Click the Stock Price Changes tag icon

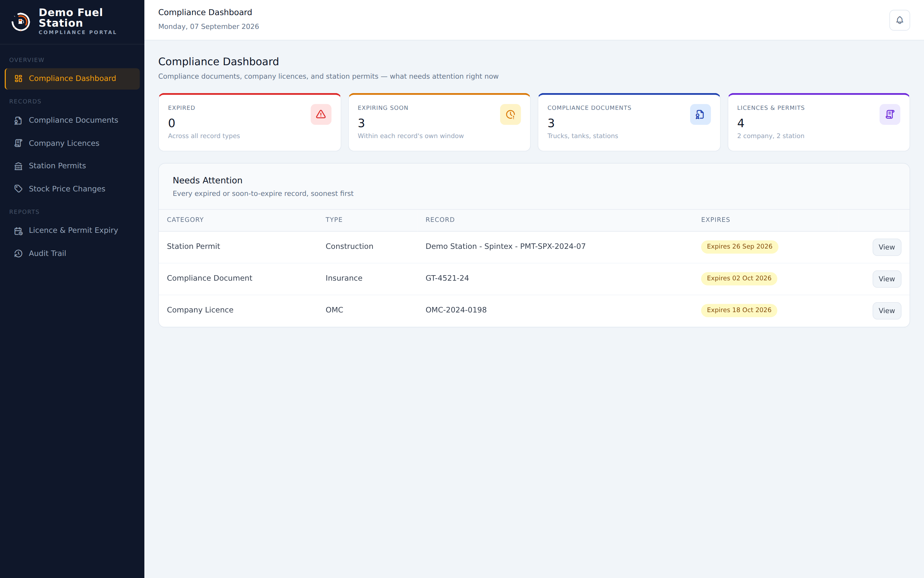[18, 189]
